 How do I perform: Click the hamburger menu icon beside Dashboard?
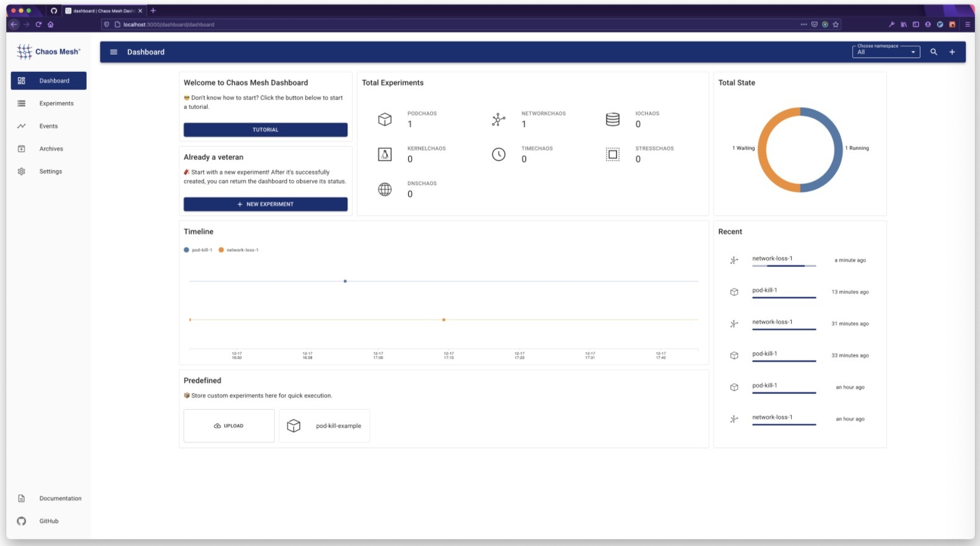[x=113, y=52]
